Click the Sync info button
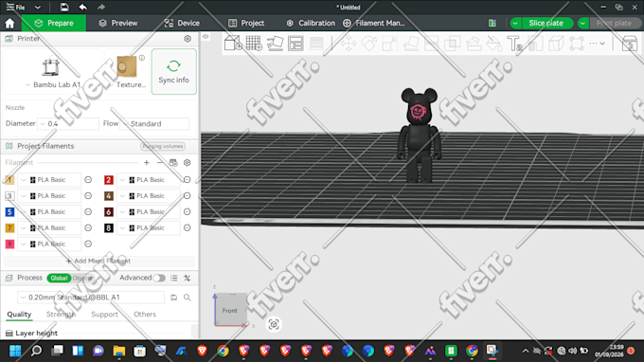Viewport: 644px width, 362px height. pos(173,71)
